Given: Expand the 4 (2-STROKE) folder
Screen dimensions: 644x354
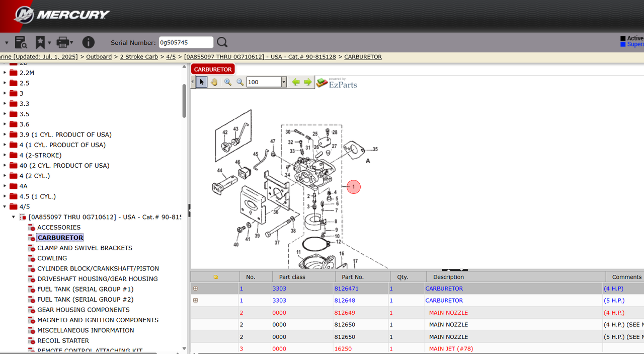Looking at the screenshot, I should pyautogui.click(x=5, y=155).
